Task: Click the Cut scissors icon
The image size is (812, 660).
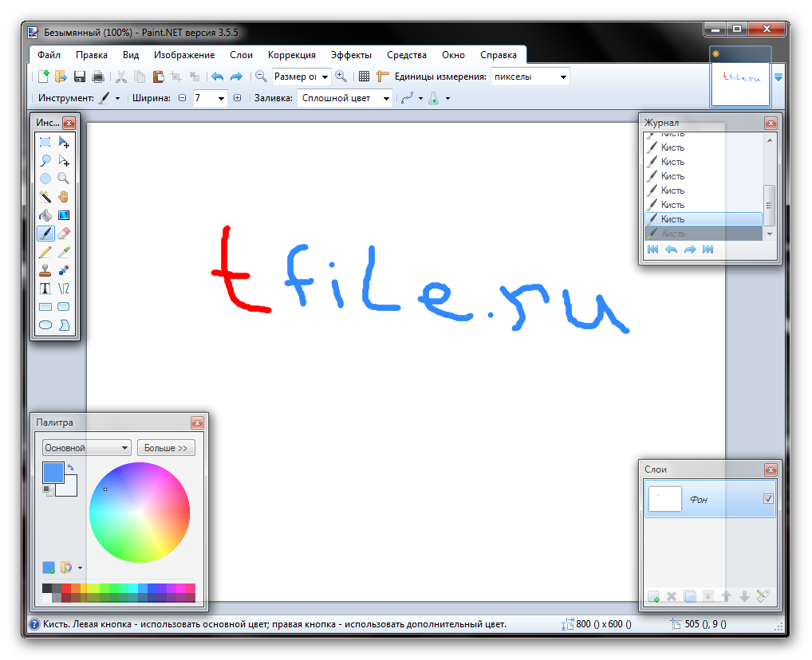Action: pyautogui.click(x=121, y=77)
